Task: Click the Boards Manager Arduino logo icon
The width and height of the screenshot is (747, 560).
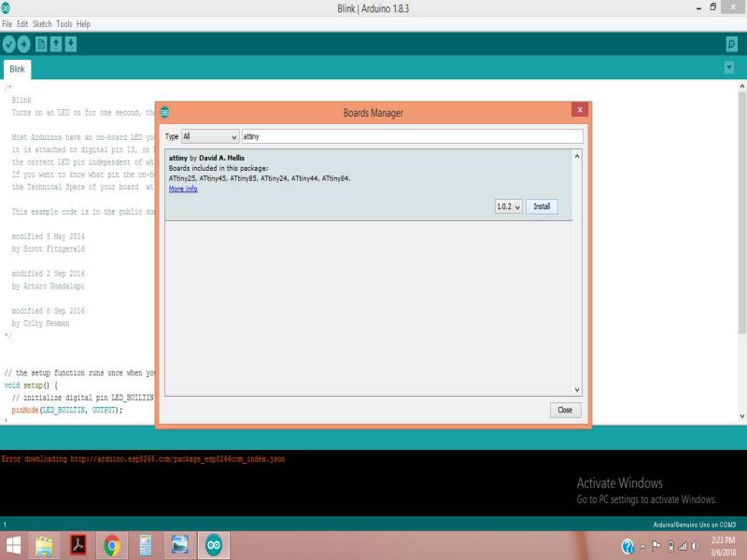Action: (x=164, y=112)
